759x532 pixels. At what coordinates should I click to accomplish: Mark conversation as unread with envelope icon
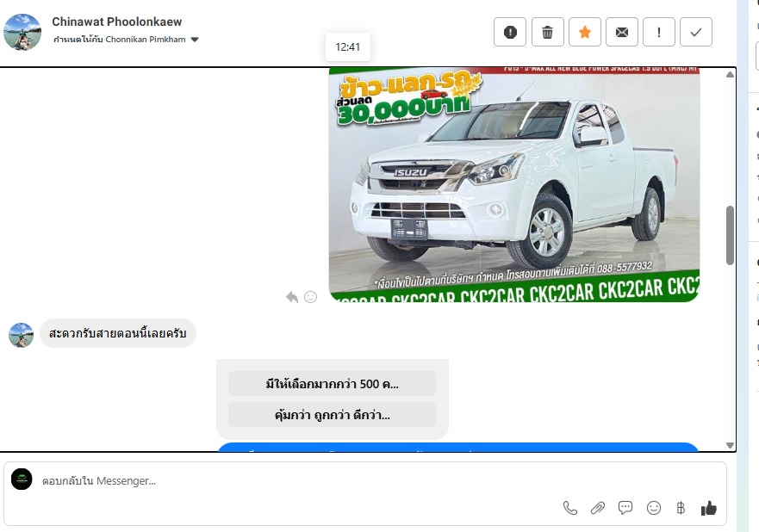click(x=621, y=32)
